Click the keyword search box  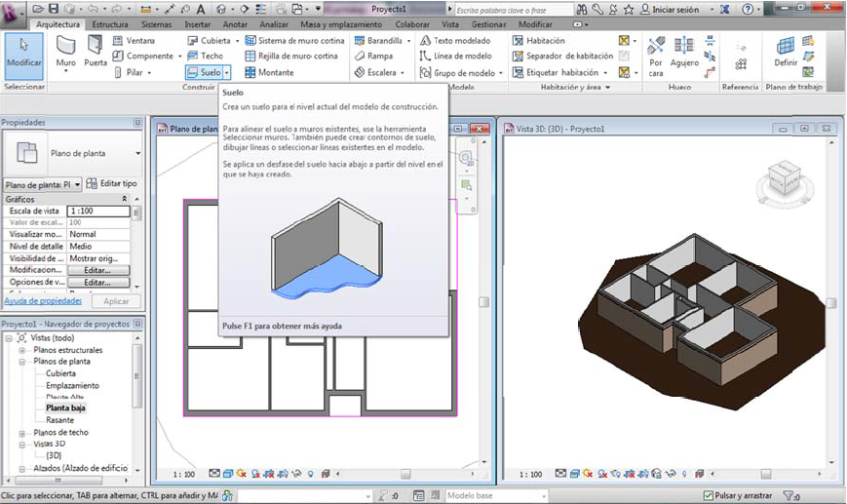click(513, 10)
